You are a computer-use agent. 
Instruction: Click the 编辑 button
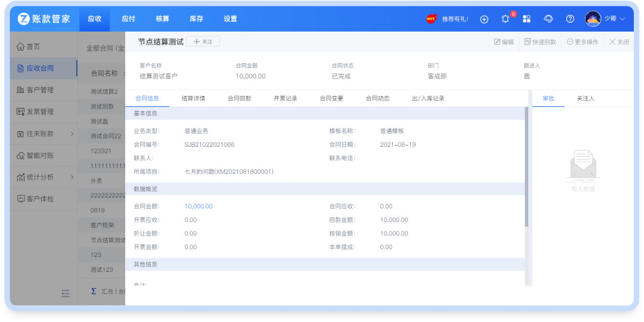(x=504, y=42)
